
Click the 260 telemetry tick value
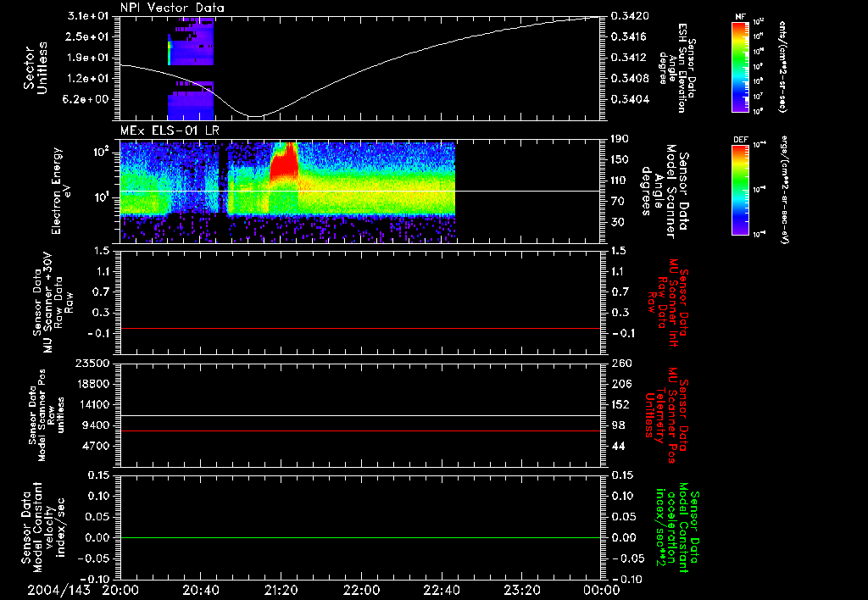621,363
